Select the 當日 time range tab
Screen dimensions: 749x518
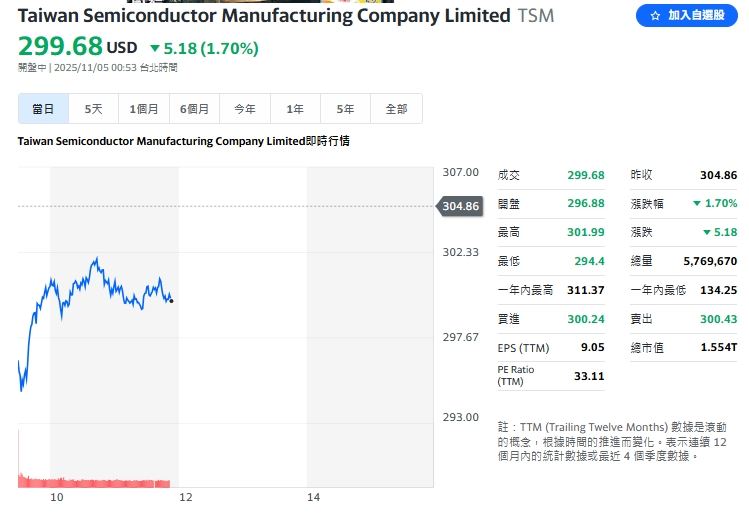pos(43,109)
